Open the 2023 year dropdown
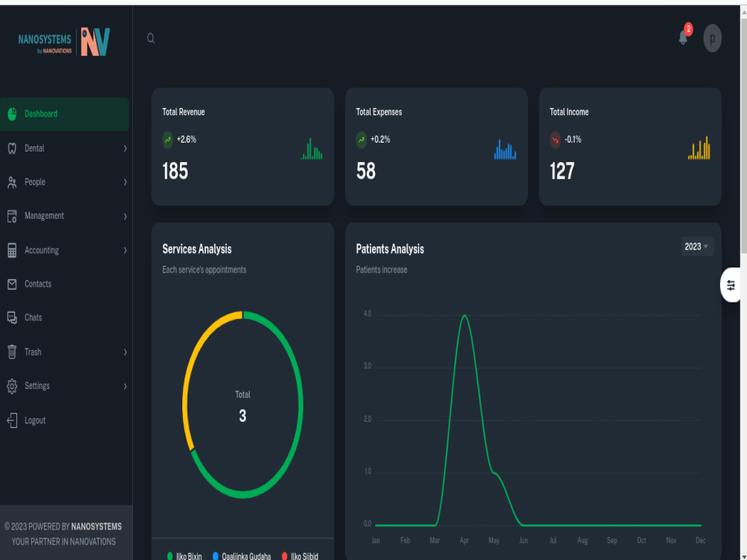 point(697,246)
